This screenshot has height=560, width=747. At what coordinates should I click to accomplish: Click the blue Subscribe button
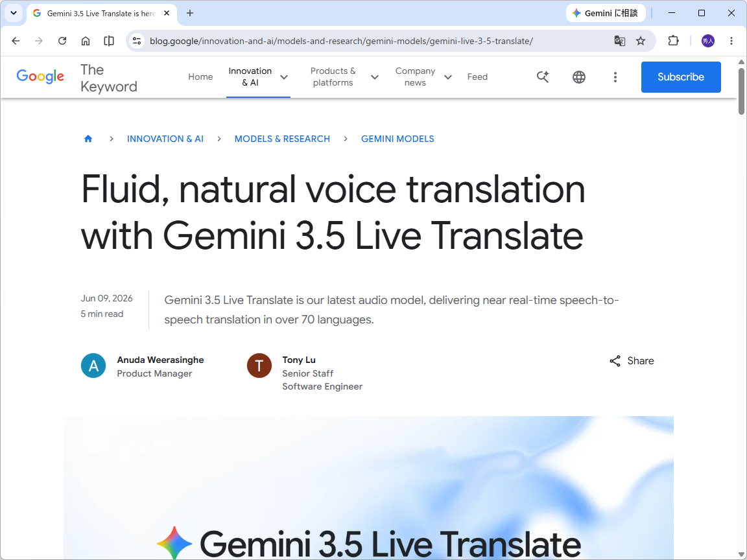[681, 76]
